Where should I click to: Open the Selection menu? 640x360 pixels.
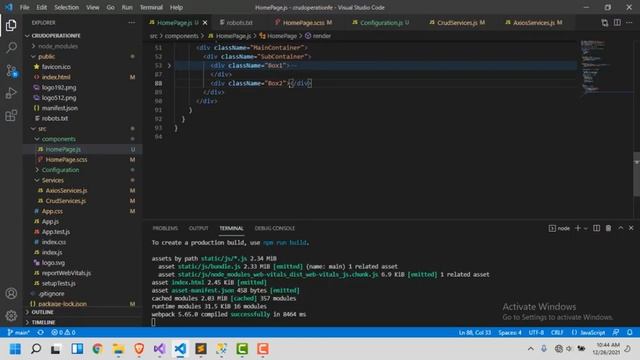pos(67,7)
